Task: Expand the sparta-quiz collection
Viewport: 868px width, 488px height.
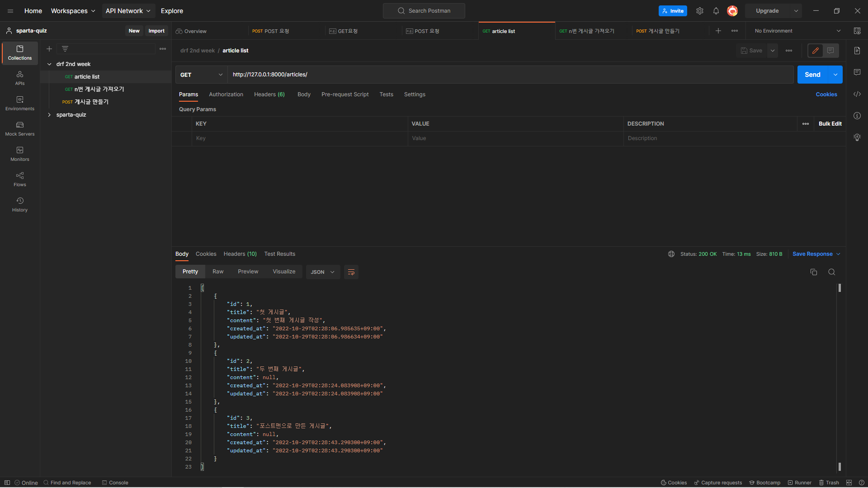Action: 49,115
